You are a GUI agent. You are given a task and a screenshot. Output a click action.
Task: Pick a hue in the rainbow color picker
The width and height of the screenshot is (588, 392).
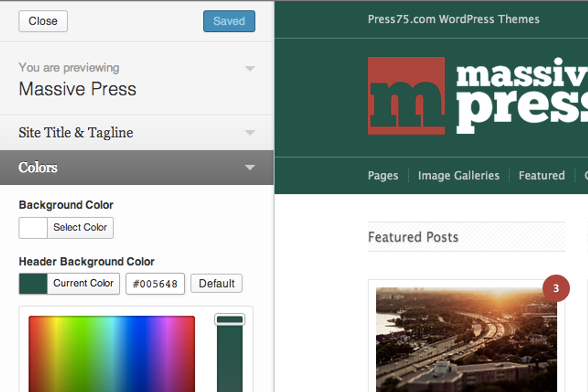click(112, 354)
